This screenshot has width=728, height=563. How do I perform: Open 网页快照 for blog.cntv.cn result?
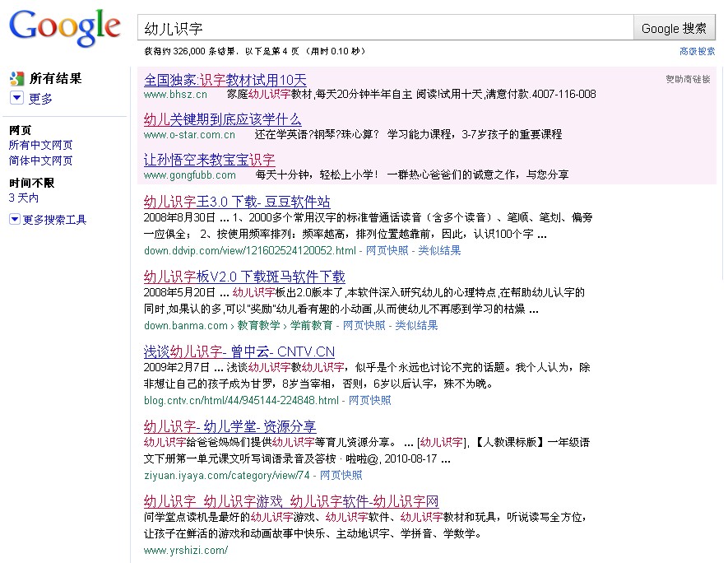coord(369,400)
